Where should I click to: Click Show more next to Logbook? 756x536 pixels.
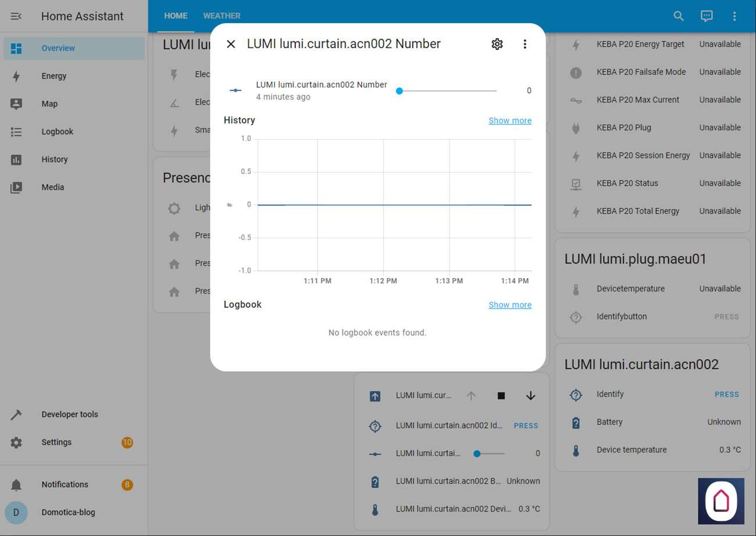510,305
